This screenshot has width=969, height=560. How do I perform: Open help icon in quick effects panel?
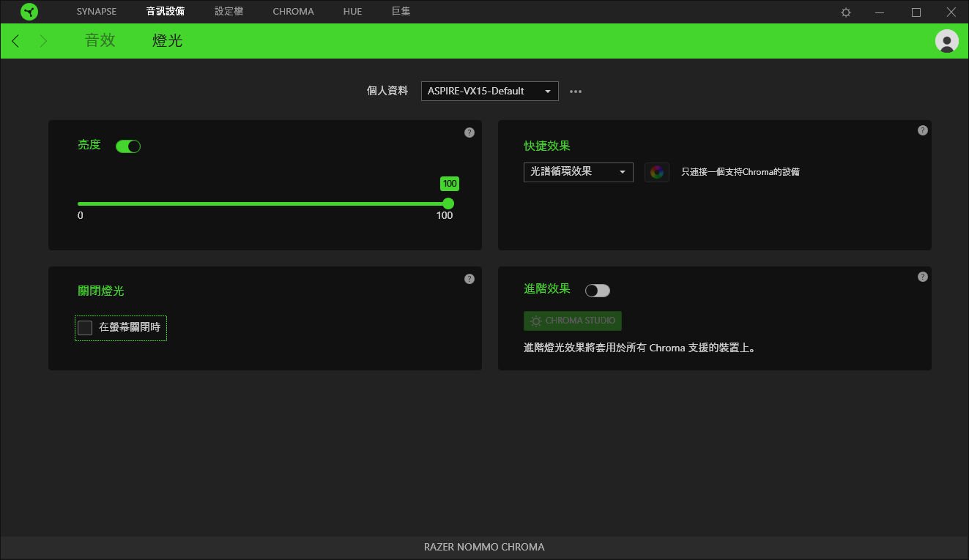pyautogui.click(x=923, y=130)
